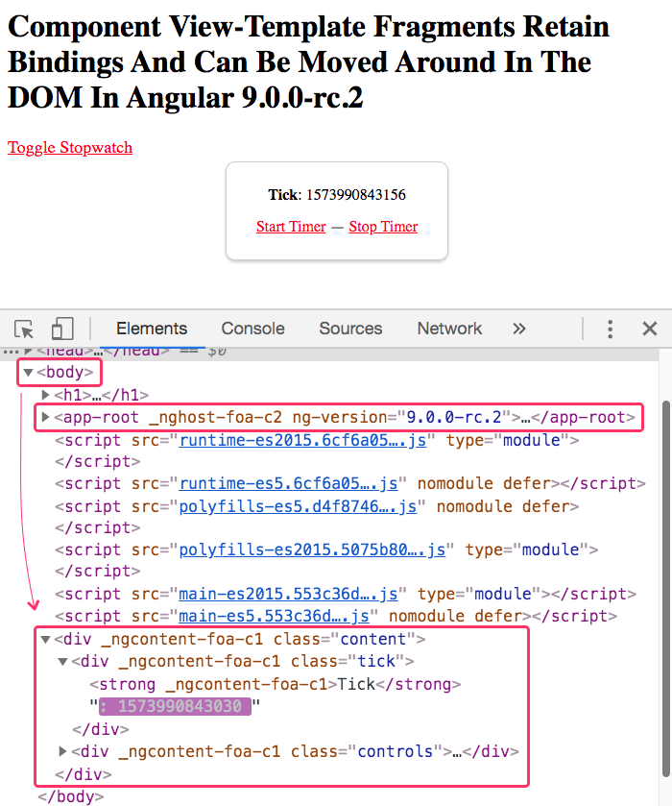Viewport: 672px width, 806px height.
Task: Close the DevTools panel
Action: 649,329
